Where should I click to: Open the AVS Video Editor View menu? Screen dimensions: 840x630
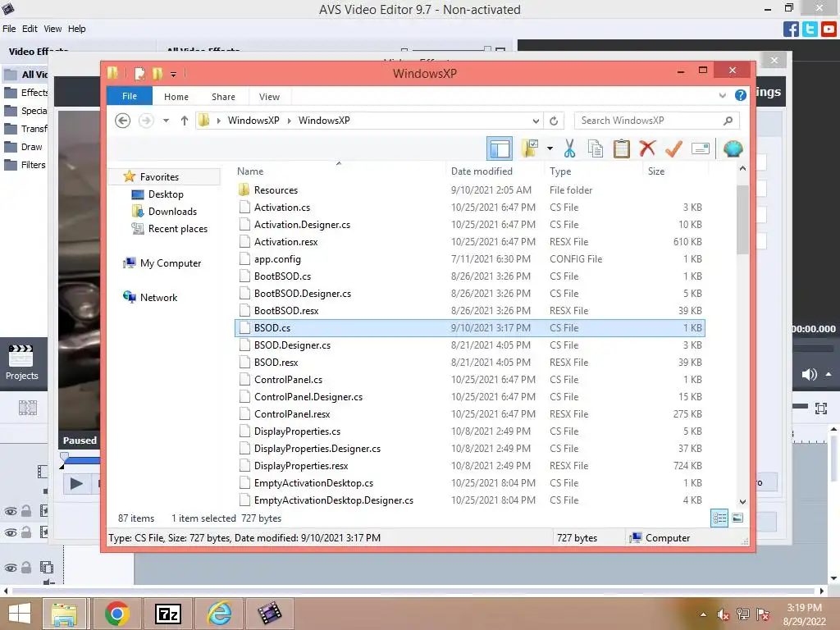(x=52, y=29)
